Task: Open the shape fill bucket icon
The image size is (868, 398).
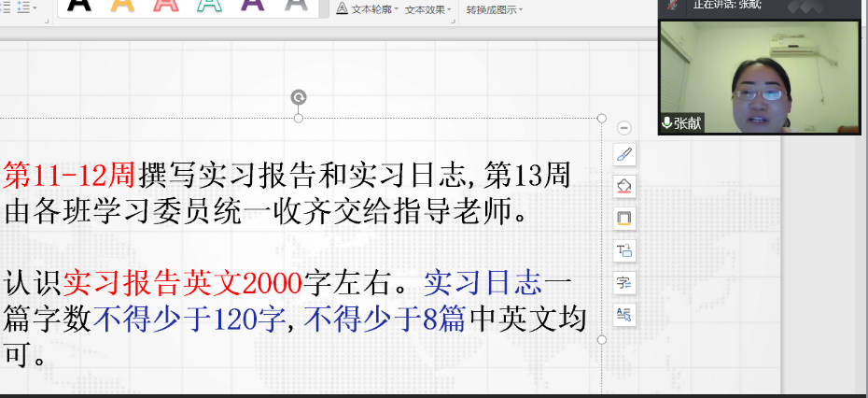Action: pos(624,187)
